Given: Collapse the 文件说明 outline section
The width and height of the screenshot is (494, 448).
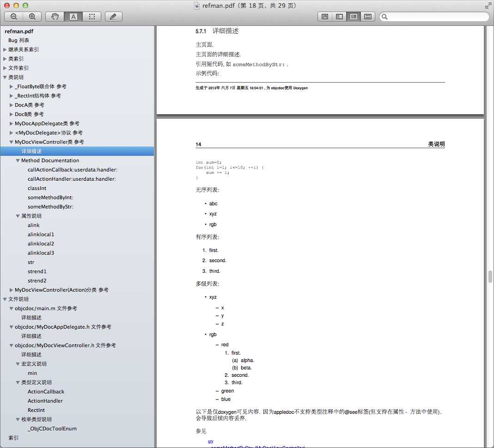Looking at the screenshot, I should (5, 299).
